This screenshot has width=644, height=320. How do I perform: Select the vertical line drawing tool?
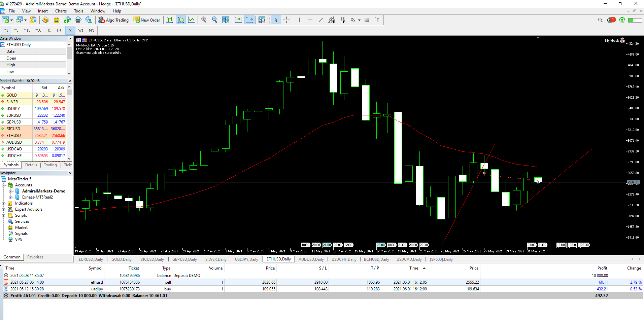pos(299,20)
